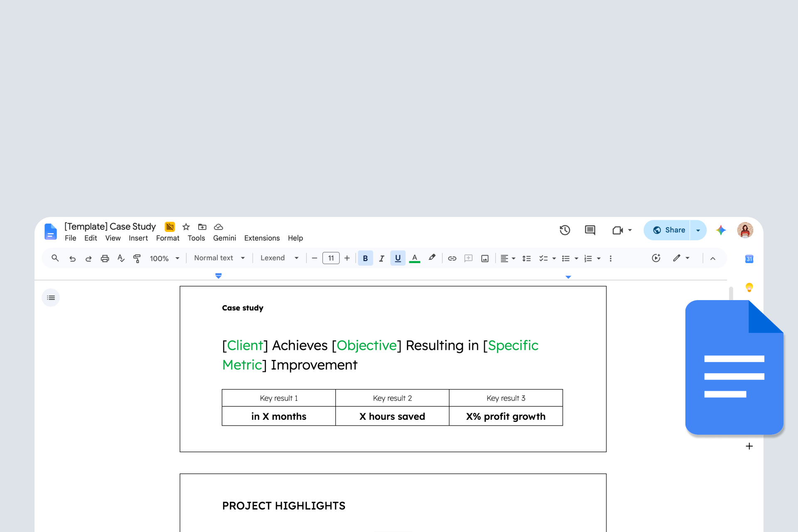Open the Tools menu
The image size is (798, 532).
[x=196, y=238]
